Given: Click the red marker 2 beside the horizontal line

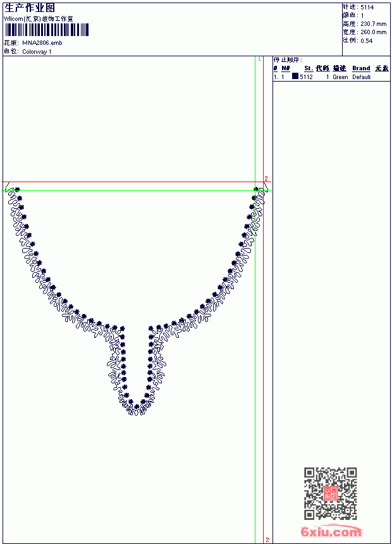Looking at the screenshot, I should (x=266, y=178).
